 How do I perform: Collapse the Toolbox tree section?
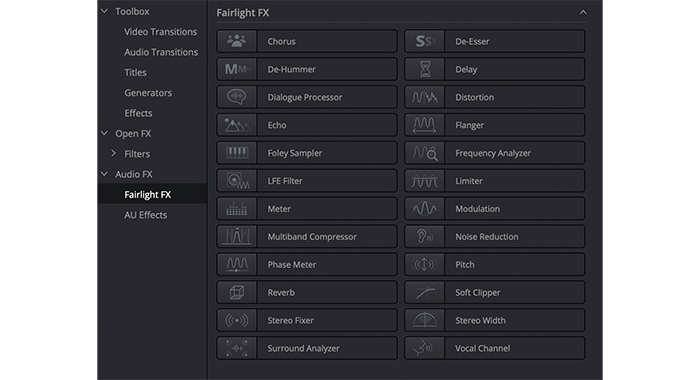(x=104, y=11)
